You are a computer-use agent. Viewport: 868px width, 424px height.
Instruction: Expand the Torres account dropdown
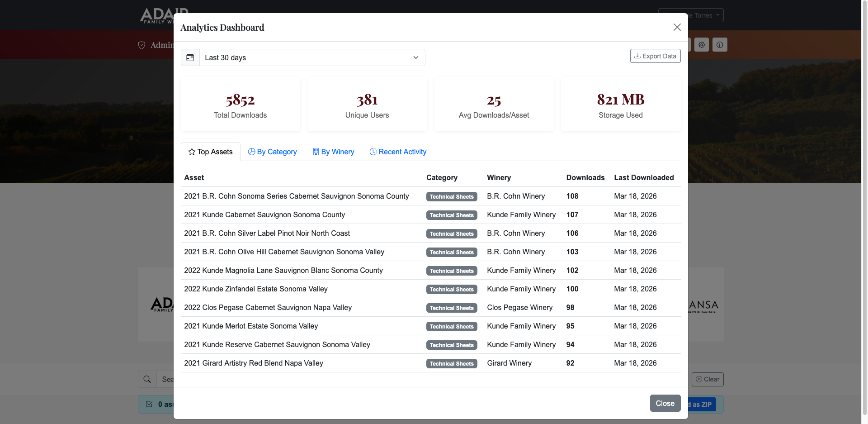pos(691,15)
